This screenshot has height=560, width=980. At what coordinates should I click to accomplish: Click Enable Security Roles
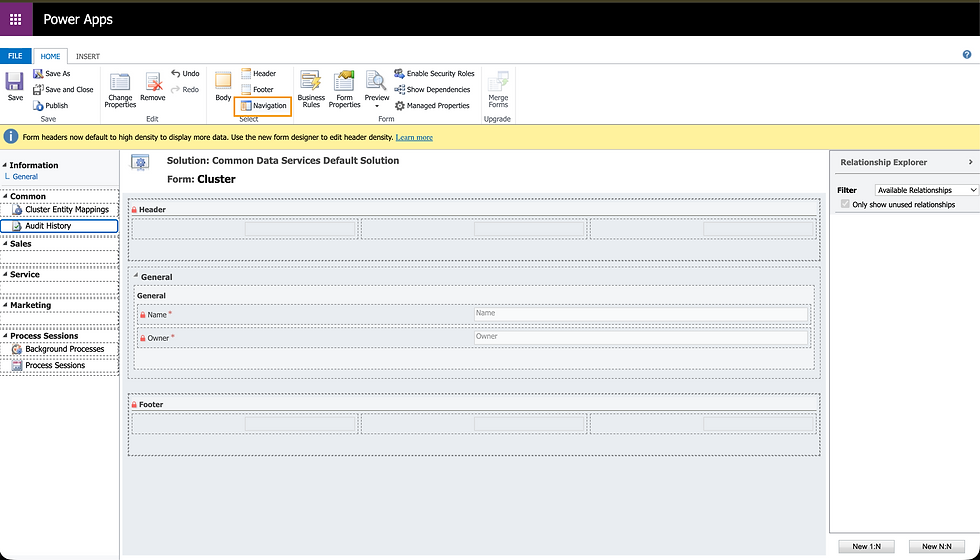point(434,74)
